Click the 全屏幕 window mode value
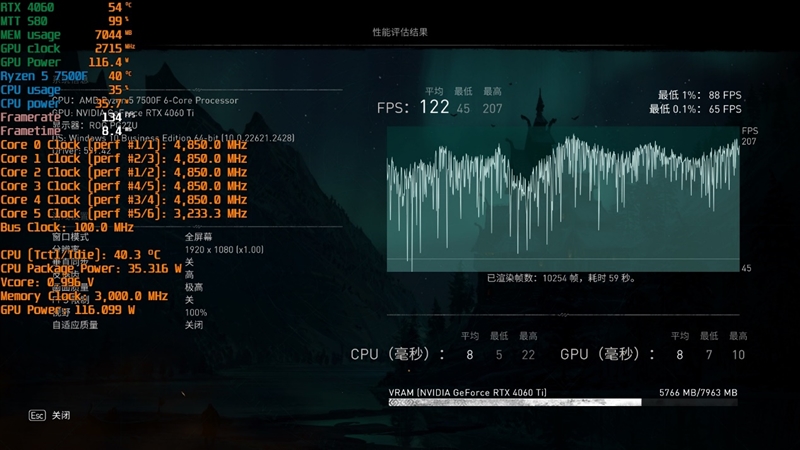800x450 pixels. click(x=198, y=237)
